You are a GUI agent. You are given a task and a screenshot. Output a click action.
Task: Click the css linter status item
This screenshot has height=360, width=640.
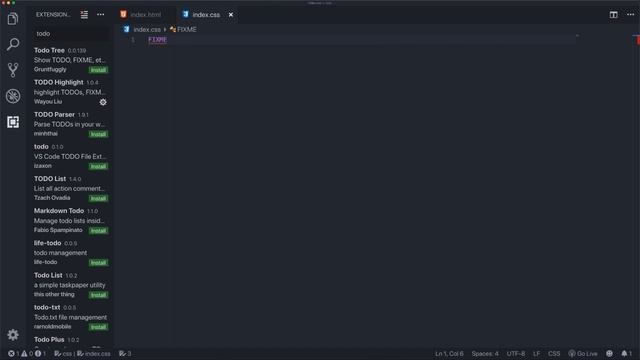[x=63, y=353]
